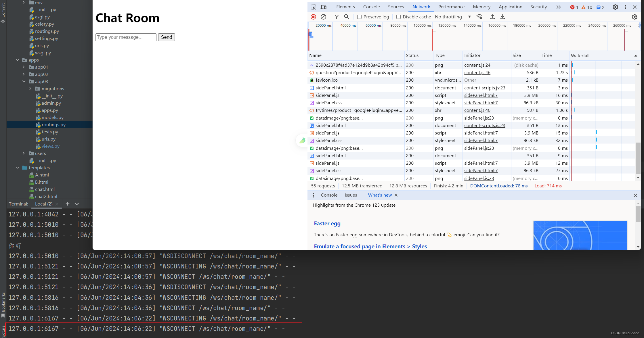Toggle the device toolbar icon
The width and height of the screenshot is (644, 338).
pyautogui.click(x=323, y=7)
